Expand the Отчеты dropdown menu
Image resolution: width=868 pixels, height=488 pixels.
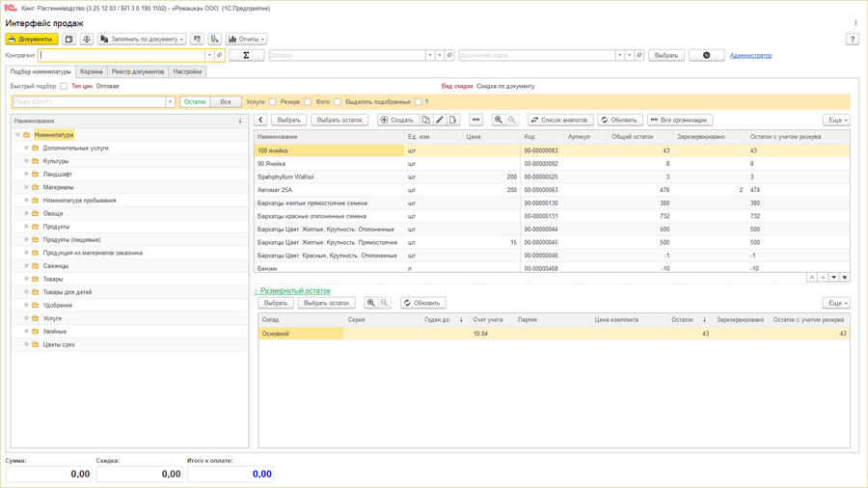[246, 40]
